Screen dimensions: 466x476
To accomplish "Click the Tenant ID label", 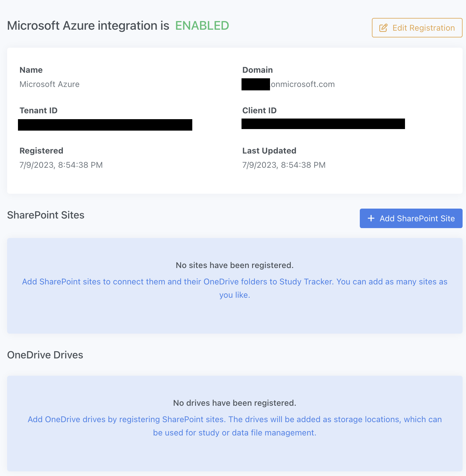I will pyautogui.click(x=38, y=110).
